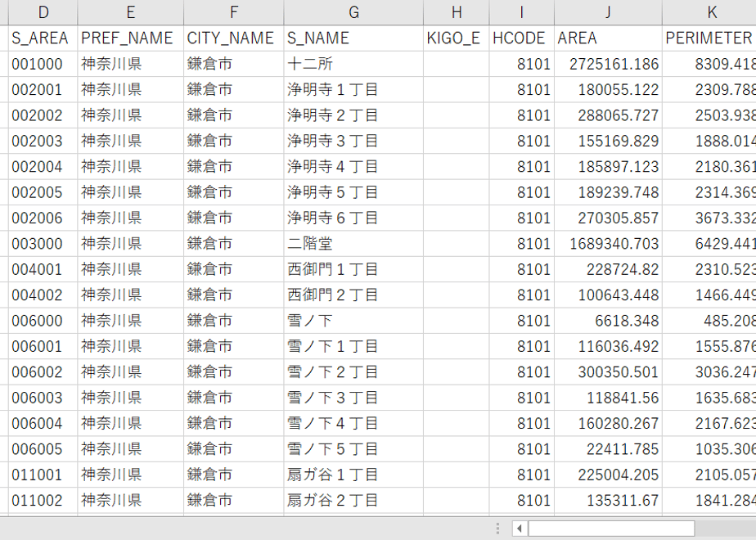Screen dimensions: 756x540
Task: Select cell containing 雪ノ下５丁目
Action: coord(354,449)
